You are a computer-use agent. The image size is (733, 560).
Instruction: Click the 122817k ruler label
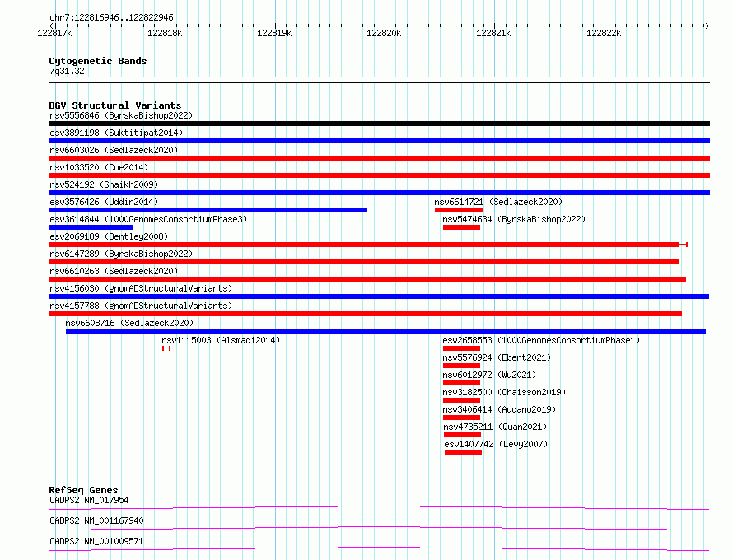[x=54, y=33]
